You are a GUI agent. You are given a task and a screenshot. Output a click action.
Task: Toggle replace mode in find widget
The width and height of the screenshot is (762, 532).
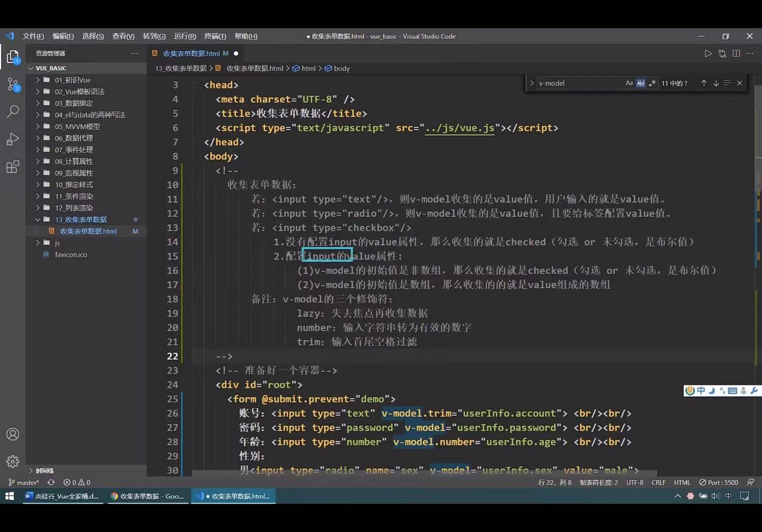point(532,83)
